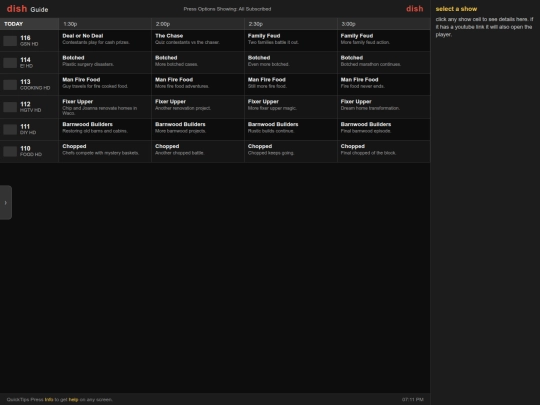Click the yellow help word in QuickTips
The image size is (540, 405).
point(73,399)
